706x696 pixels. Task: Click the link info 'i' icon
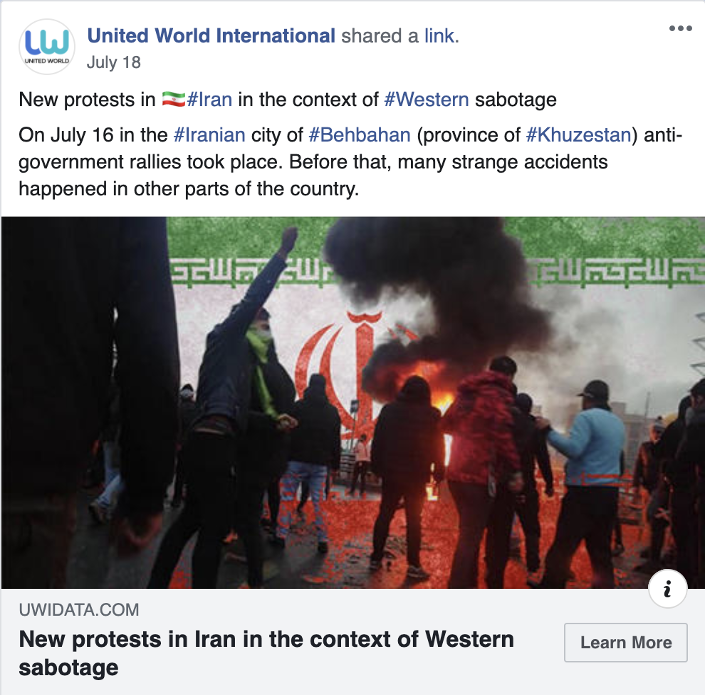[667, 588]
